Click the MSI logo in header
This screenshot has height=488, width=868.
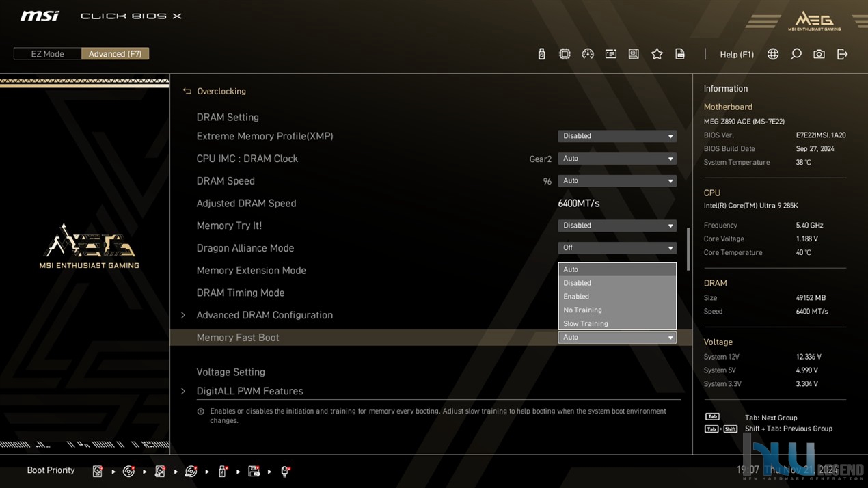[40, 16]
